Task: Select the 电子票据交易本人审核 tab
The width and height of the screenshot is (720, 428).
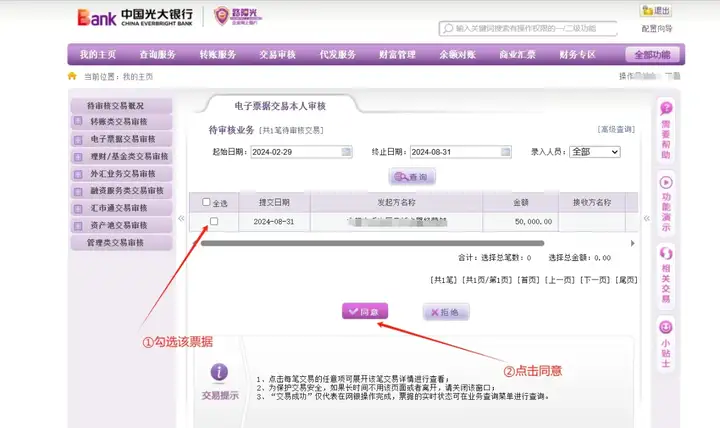Action: (280, 106)
